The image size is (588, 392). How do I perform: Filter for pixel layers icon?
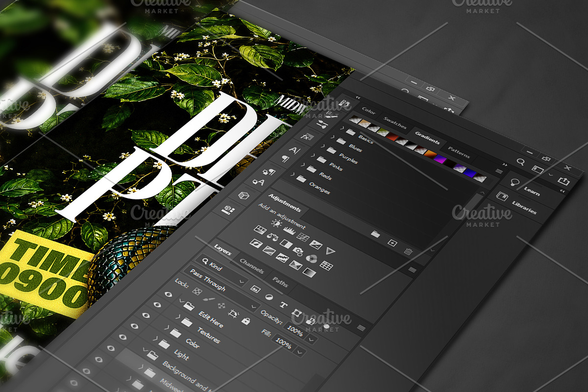pyautogui.click(x=255, y=289)
